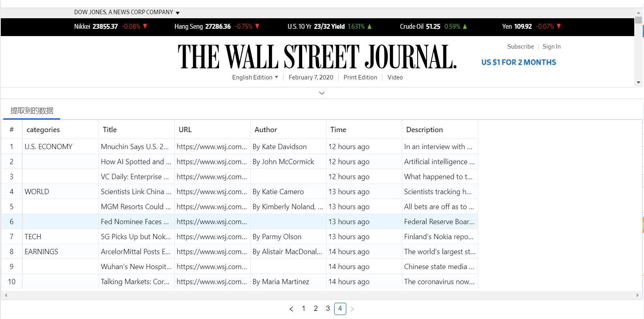
Task: Click the Yen ticker quote
Action: click(x=532, y=26)
